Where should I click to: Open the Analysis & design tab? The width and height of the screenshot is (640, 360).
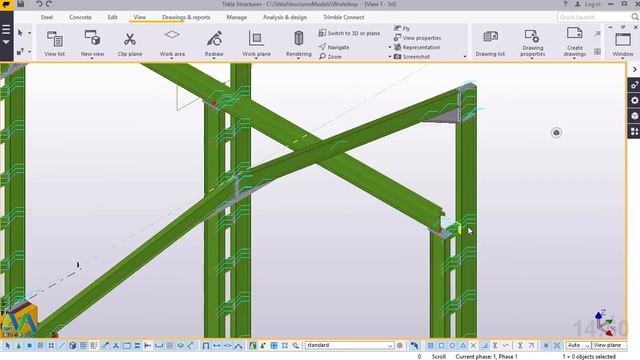pyautogui.click(x=285, y=17)
